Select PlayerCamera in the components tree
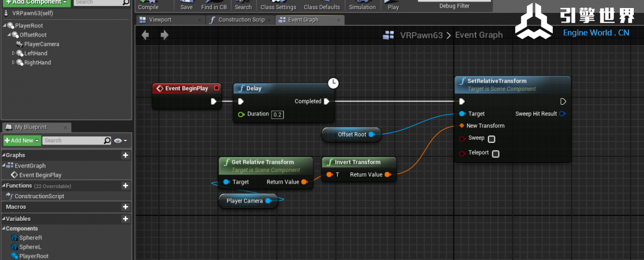Viewport: 644px width, 260px height. click(x=41, y=44)
